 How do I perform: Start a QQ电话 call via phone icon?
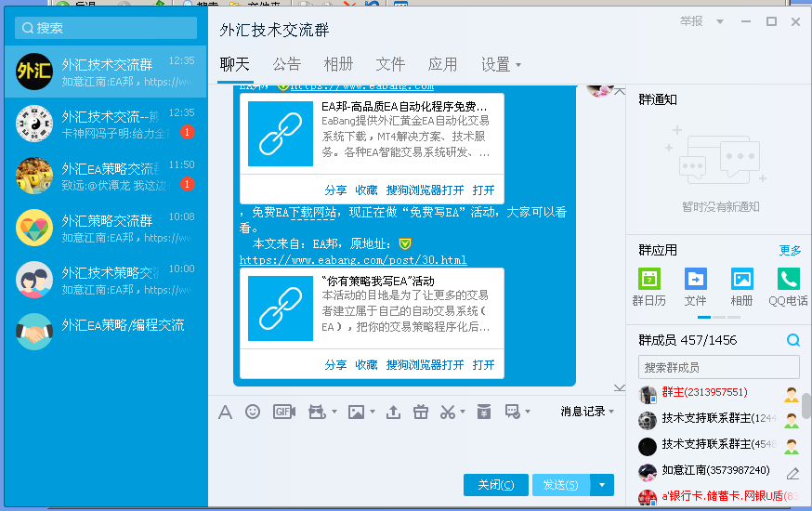[x=788, y=279]
